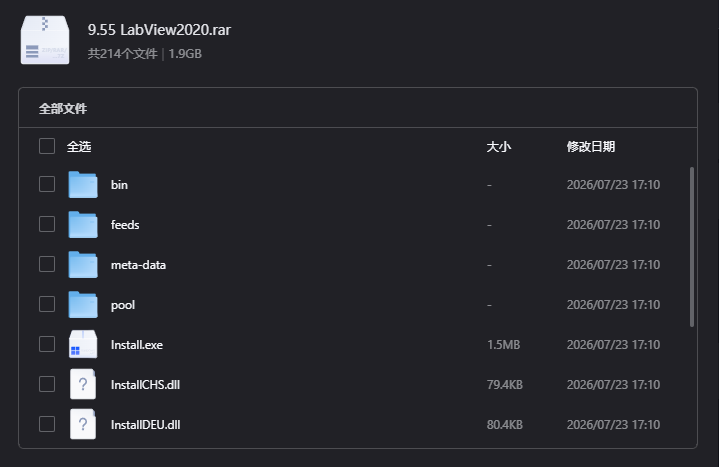719x467 pixels.
Task: Click the Install.exe file icon
Action: click(x=83, y=344)
